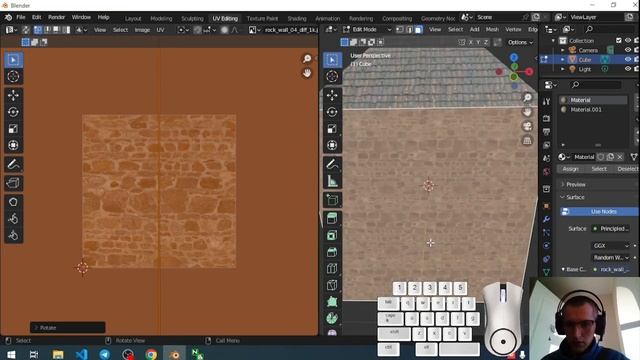Enable vertex select mode in 3D viewport
Viewport: 640px width, 360px height.
[x=400, y=29]
